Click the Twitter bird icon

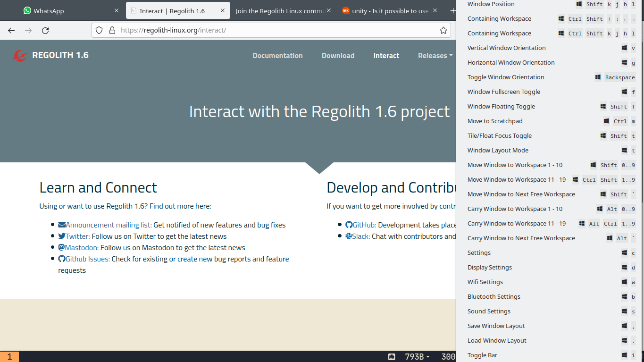coord(62,236)
